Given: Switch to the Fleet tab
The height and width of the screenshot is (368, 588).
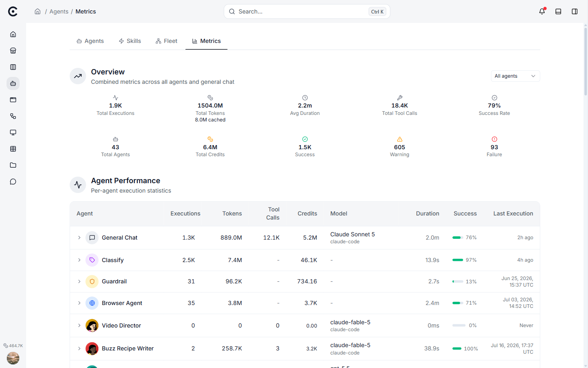Looking at the screenshot, I should 167,41.
